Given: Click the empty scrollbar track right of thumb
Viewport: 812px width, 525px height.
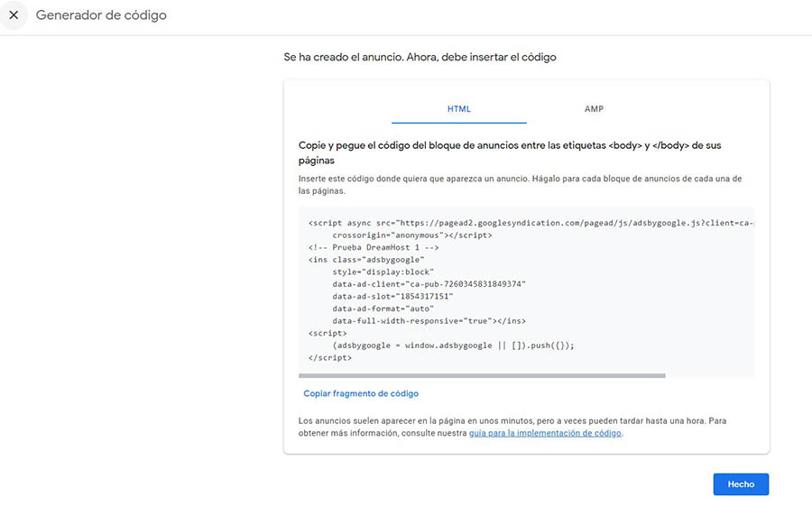Looking at the screenshot, I should click(709, 375).
